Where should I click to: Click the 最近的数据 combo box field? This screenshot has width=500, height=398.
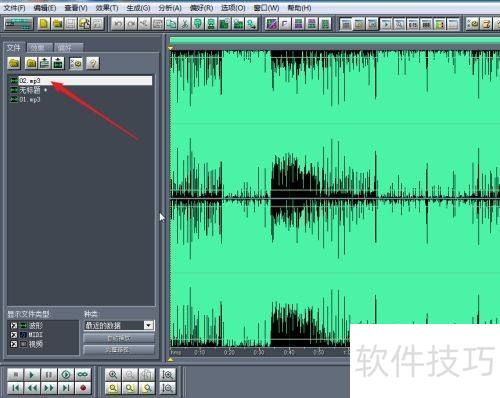[x=119, y=325]
